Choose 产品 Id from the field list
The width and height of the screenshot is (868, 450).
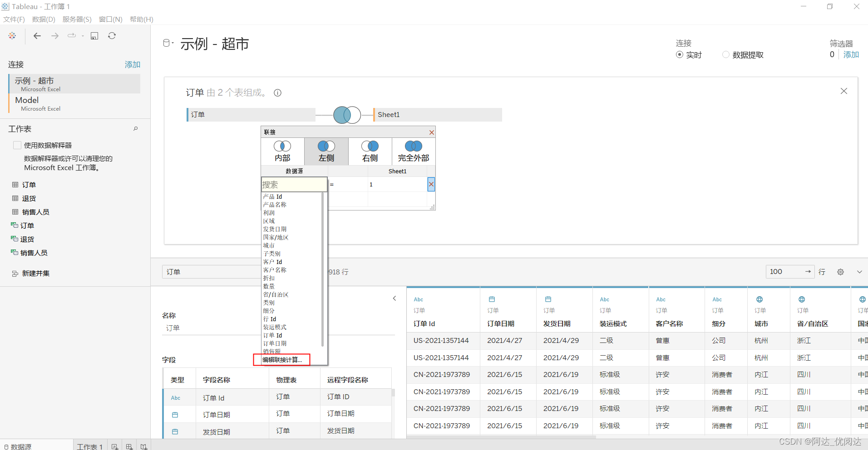pos(272,196)
